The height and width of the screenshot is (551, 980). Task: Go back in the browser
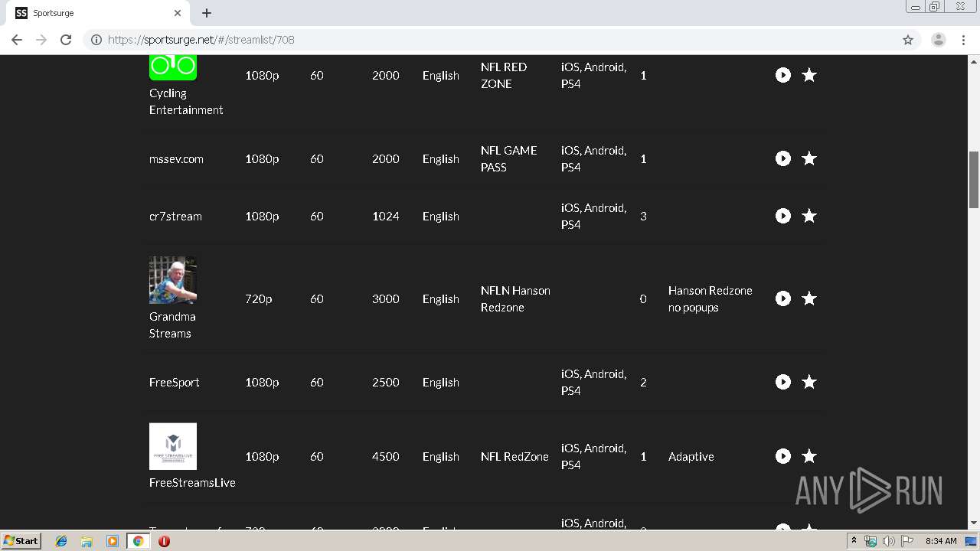[x=17, y=40]
